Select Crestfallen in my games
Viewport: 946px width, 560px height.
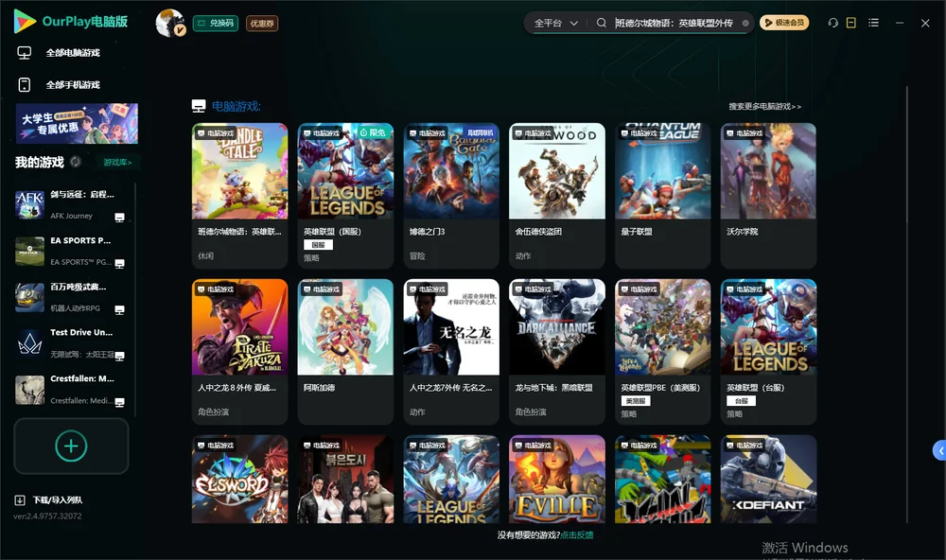coord(70,390)
